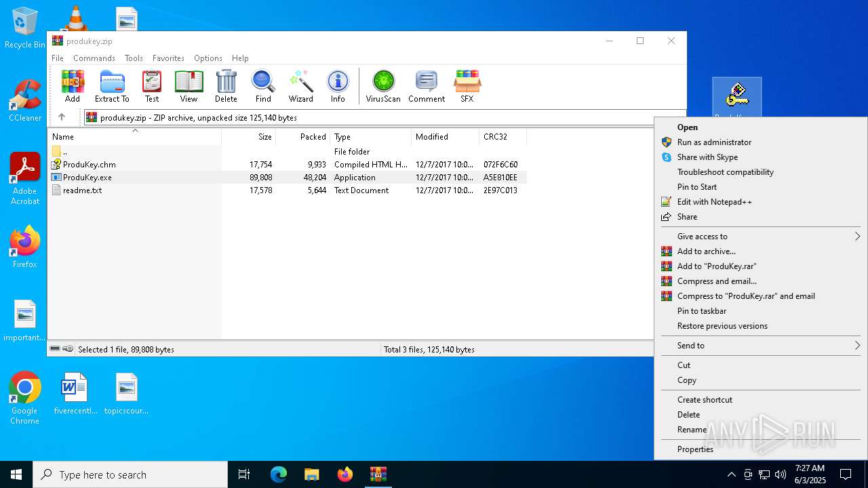Viewport: 868px width, 488px height.
Task: Choose Properties in context menu
Action: [x=760, y=449]
